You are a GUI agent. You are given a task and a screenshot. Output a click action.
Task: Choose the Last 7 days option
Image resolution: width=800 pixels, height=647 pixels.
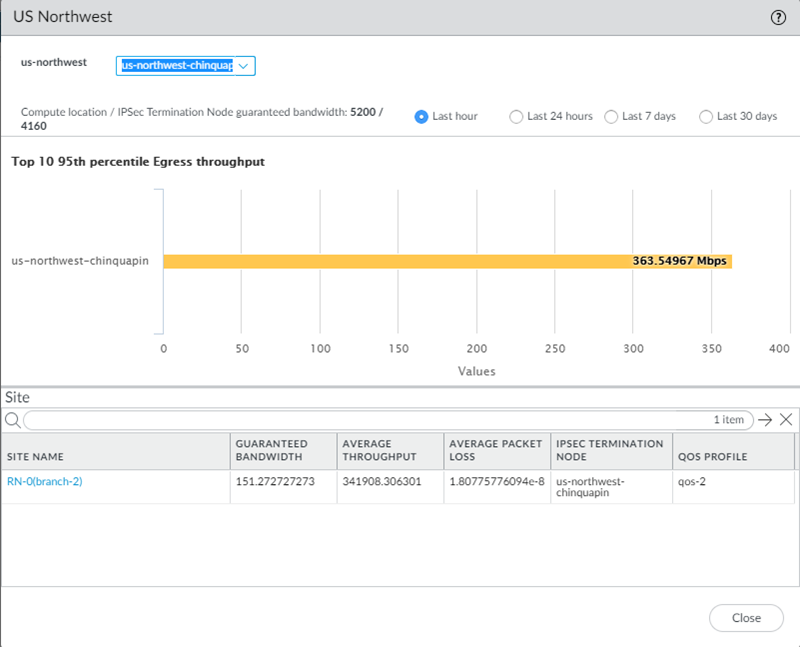click(x=611, y=116)
